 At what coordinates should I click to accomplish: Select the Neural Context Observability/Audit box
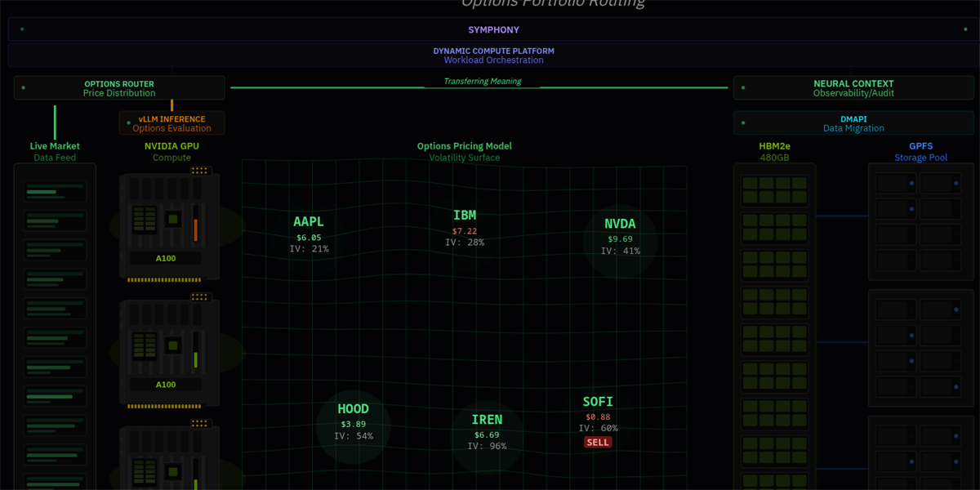click(853, 88)
